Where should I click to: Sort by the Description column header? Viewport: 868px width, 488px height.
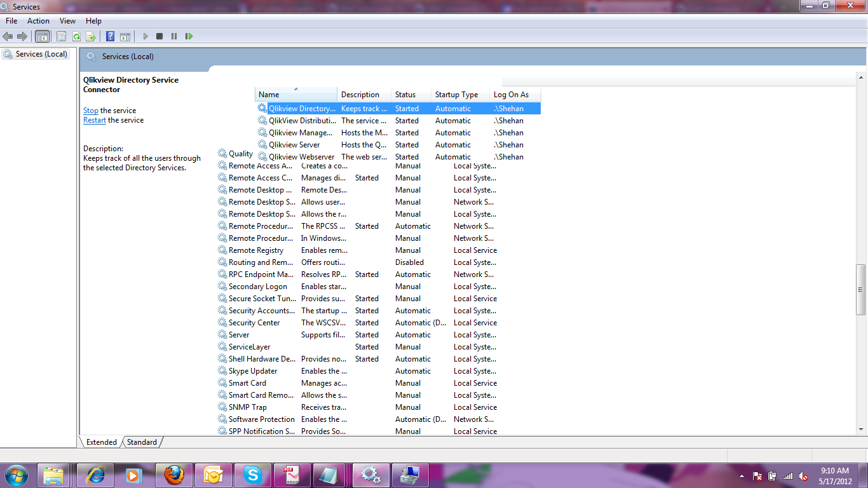click(364, 94)
